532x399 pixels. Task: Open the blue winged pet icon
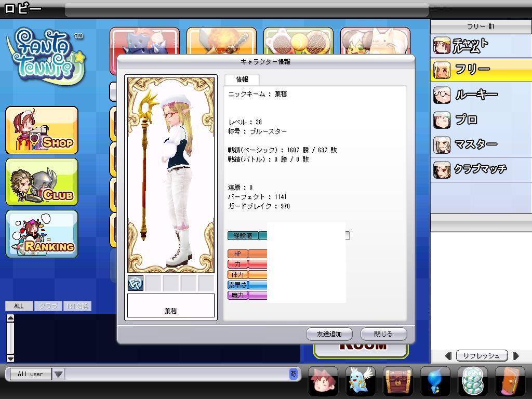[360, 381]
